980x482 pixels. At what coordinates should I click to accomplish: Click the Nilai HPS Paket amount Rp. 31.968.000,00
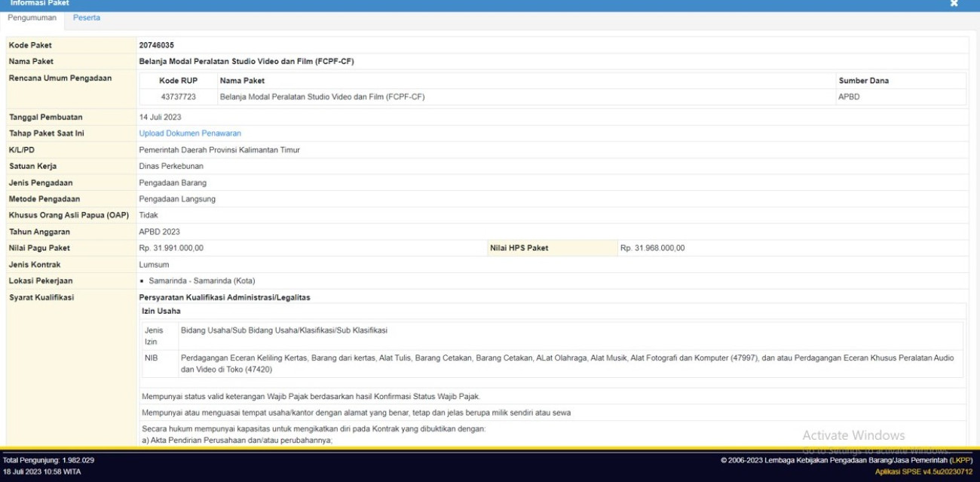[x=652, y=248]
